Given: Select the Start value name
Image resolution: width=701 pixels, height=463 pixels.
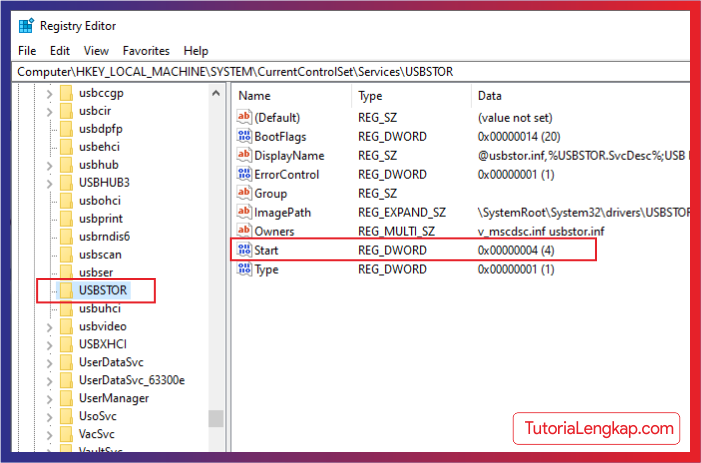Looking at the screenshot, I should point(266,250).
